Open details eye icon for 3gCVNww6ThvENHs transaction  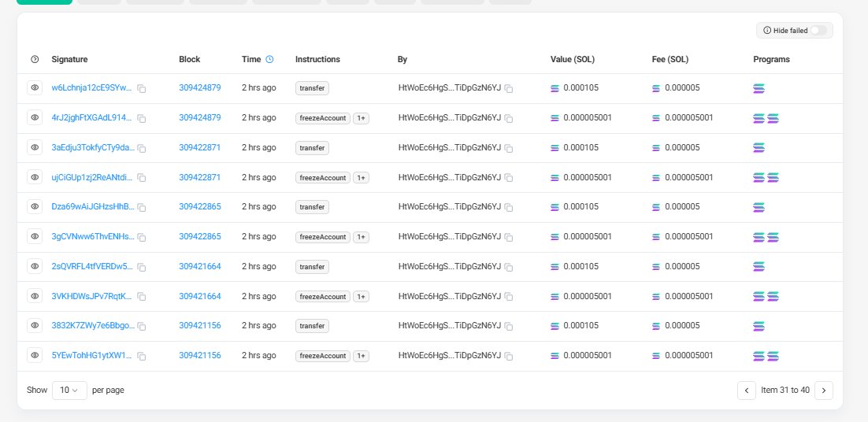click(x=35, y=236)
